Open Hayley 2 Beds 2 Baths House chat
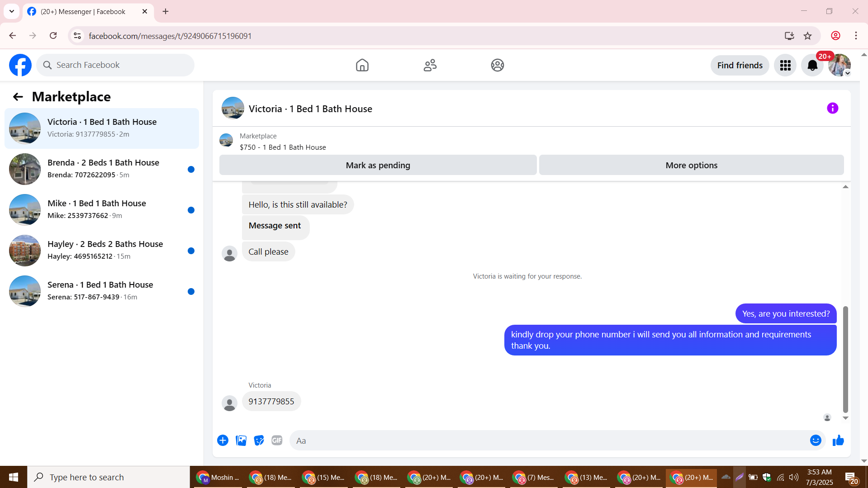This screenshot has width=868, height=488. point(102,250)
